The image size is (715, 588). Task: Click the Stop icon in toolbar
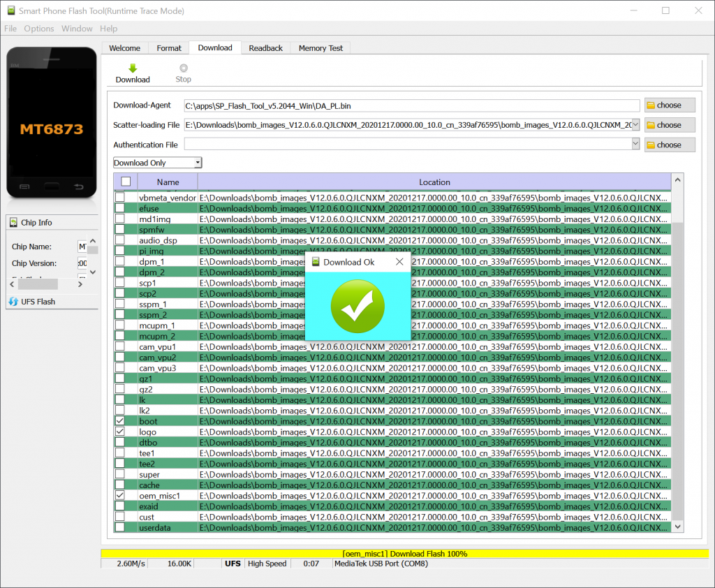[184, 68]
